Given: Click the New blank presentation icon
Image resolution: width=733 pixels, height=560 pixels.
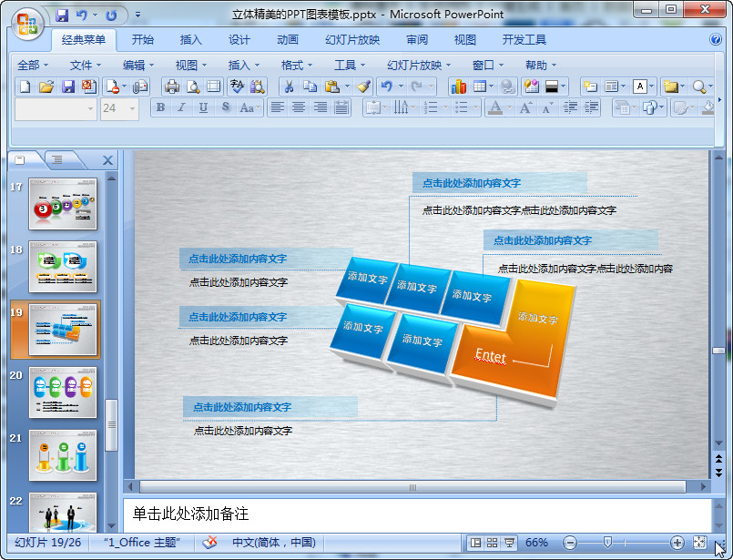Looking at the screenshot, I should 25,87.
